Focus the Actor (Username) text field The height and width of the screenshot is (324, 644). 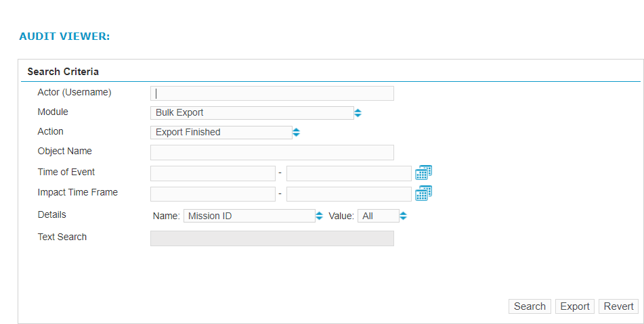(272, 93)
